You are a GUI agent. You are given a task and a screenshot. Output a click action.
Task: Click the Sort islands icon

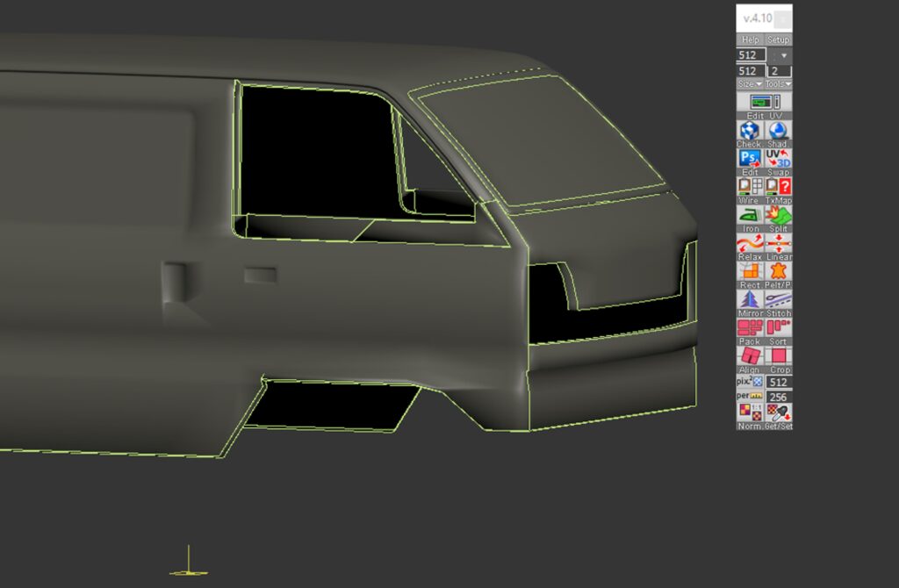[778, 328]
